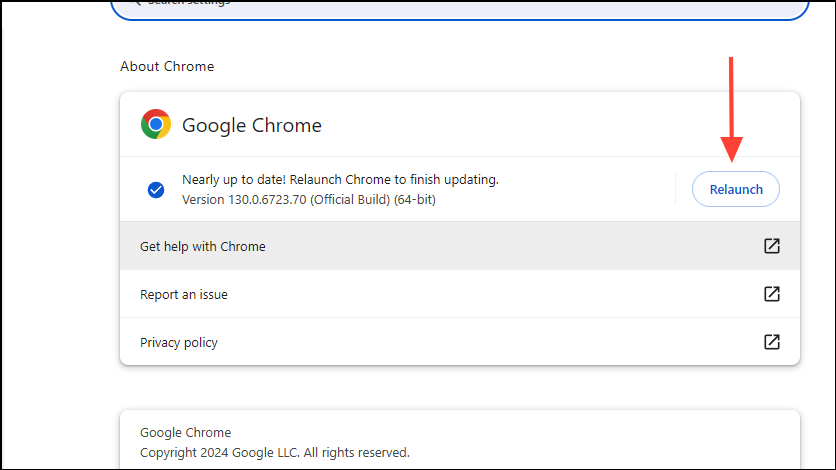This screenshot has height=470, width=836.
Task: Click external link icon beside Report an issue
Action: (x=772, y=294)
